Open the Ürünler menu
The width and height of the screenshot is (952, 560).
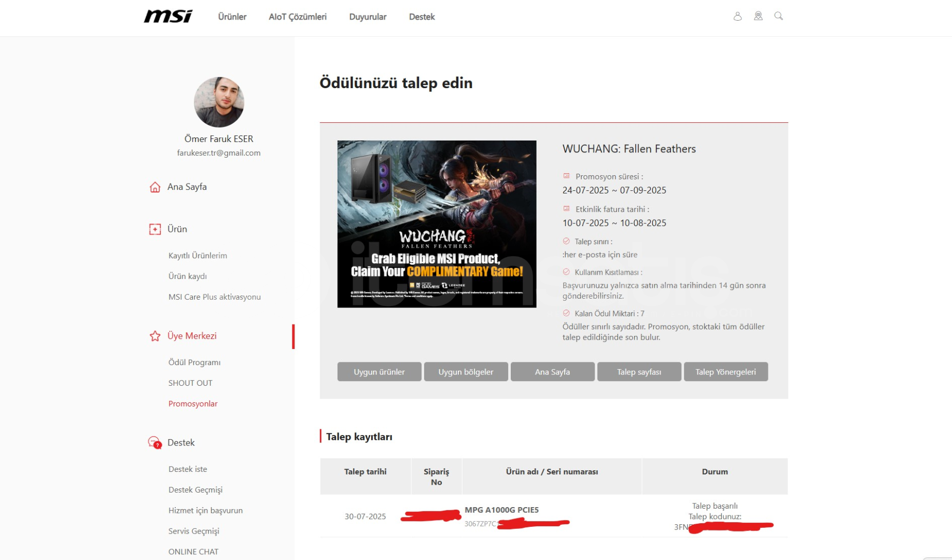[232, 17]
